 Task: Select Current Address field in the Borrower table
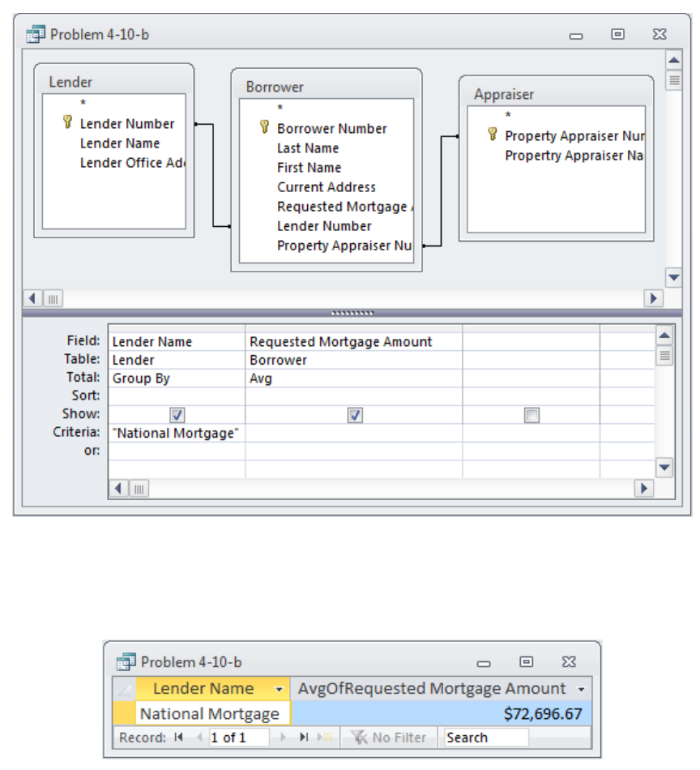pyautogui.click(x=327, y=187)
